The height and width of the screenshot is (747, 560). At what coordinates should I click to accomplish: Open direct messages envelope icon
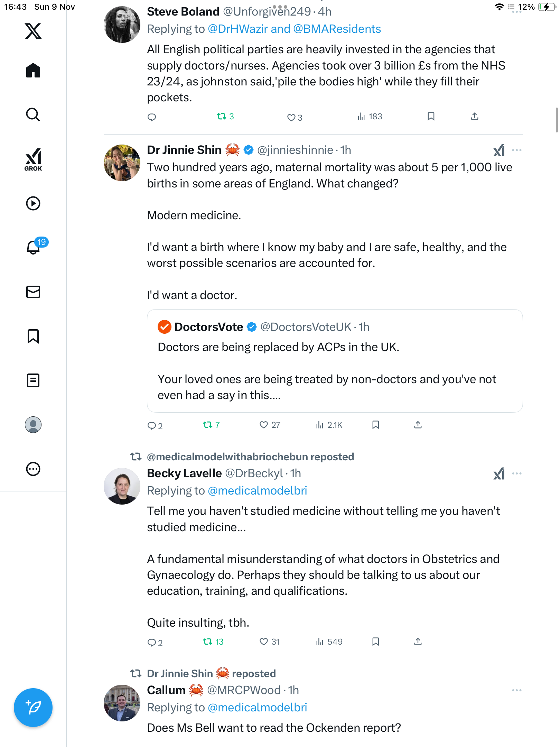pyautogui.click(x=33, y=292)
